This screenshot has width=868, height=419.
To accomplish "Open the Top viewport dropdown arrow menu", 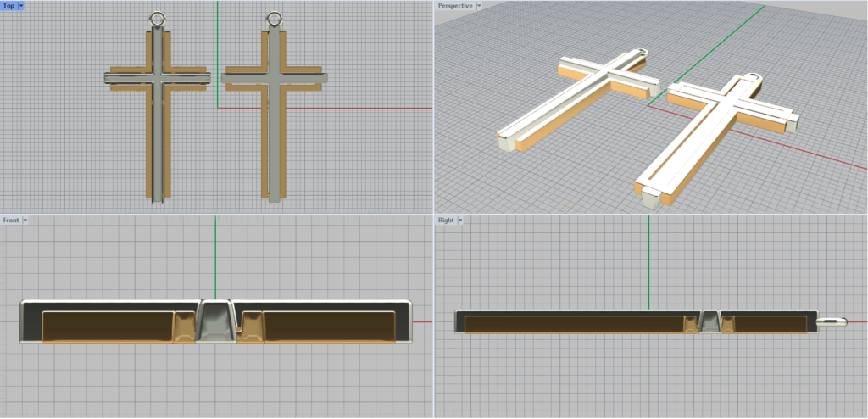I will point(20,5).
